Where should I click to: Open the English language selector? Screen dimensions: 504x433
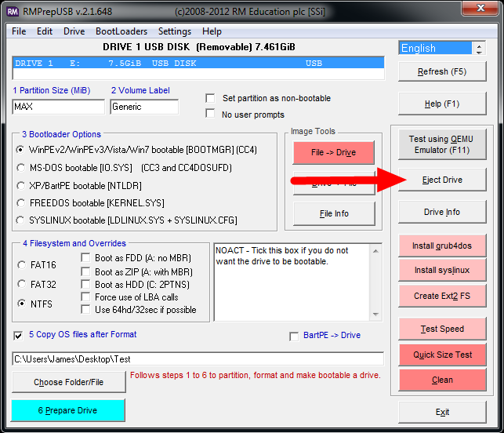(436, 49)
